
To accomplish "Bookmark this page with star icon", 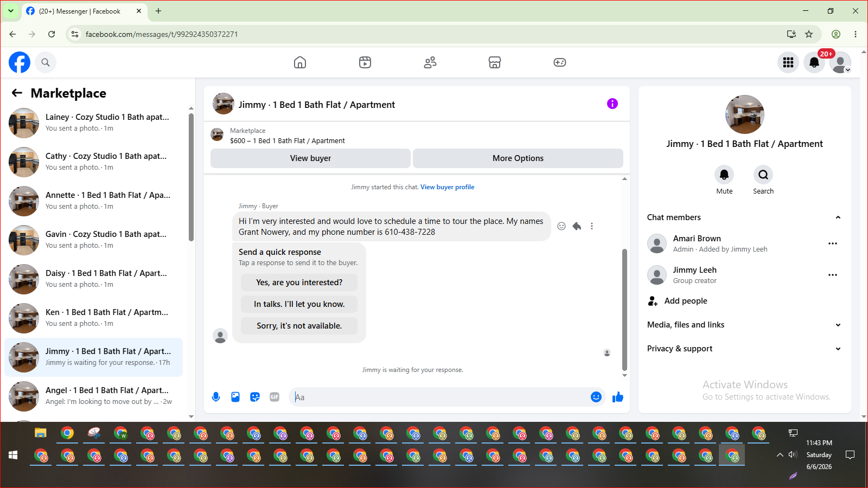I will [809, 34].
